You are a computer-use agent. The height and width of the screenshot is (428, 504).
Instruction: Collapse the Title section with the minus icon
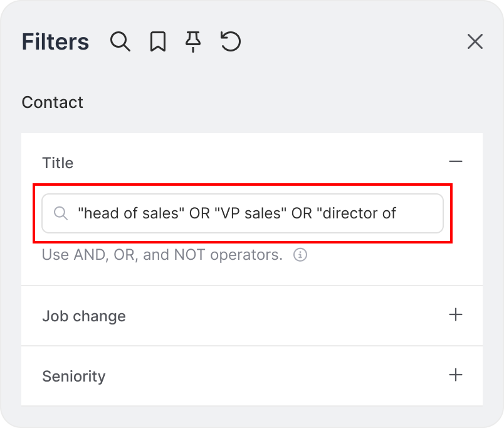tap(456, 162)
